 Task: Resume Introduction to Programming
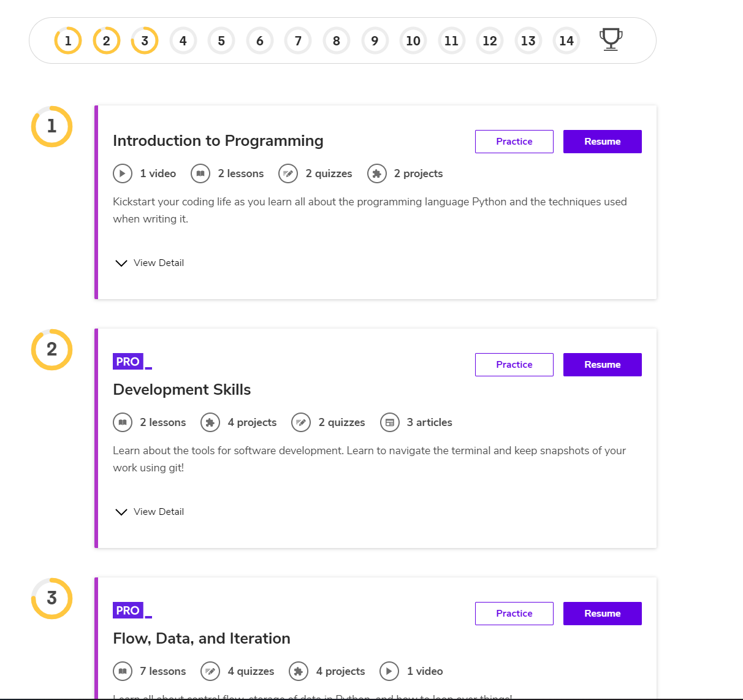[x=602, y=142]
